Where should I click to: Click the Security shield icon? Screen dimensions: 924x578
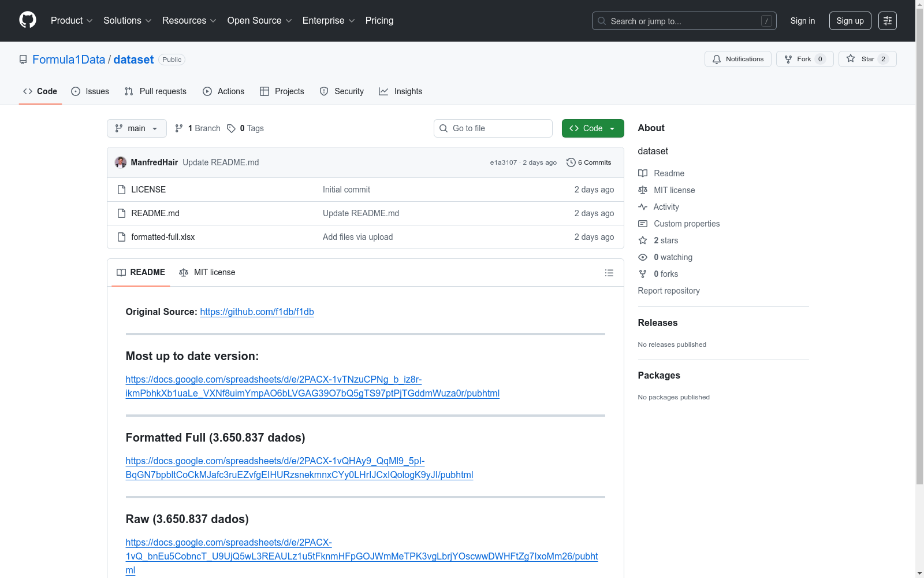pos(324,91)
